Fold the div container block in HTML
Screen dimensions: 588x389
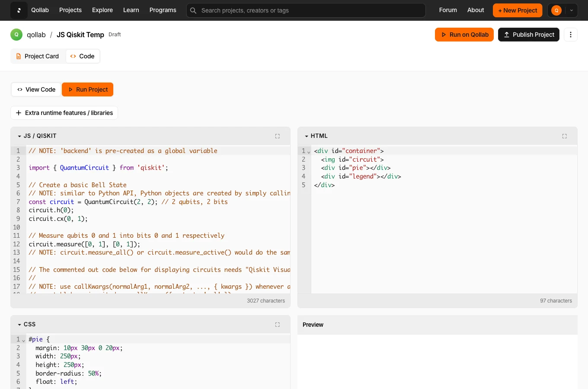tap(309, 152)
